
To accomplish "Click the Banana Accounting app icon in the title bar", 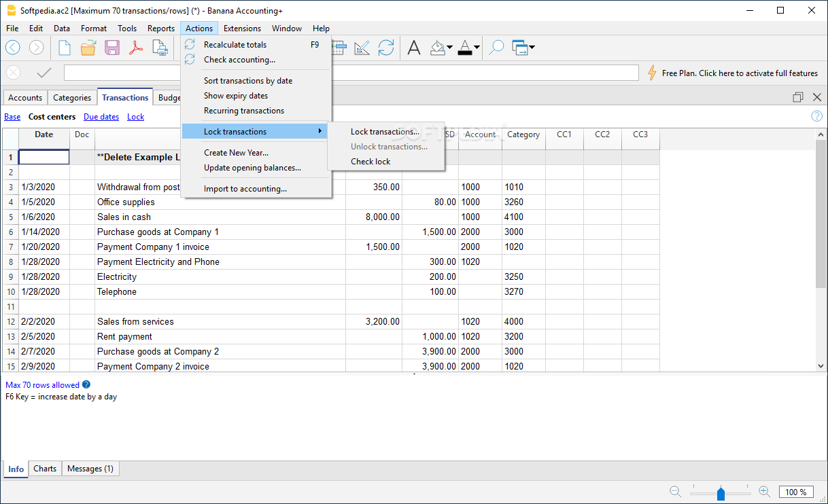I will (x=11, y=11).
